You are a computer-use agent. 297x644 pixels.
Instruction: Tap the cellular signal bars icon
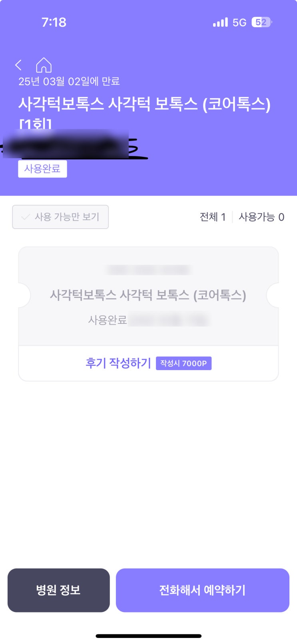click(x=220, y=22)
